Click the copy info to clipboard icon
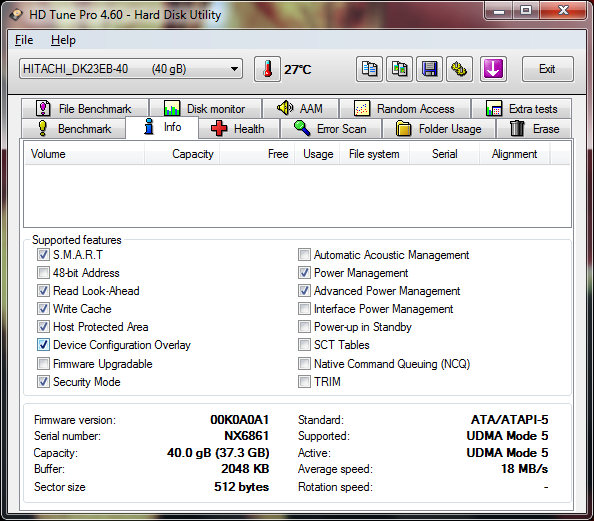 (x=369, y=69)
